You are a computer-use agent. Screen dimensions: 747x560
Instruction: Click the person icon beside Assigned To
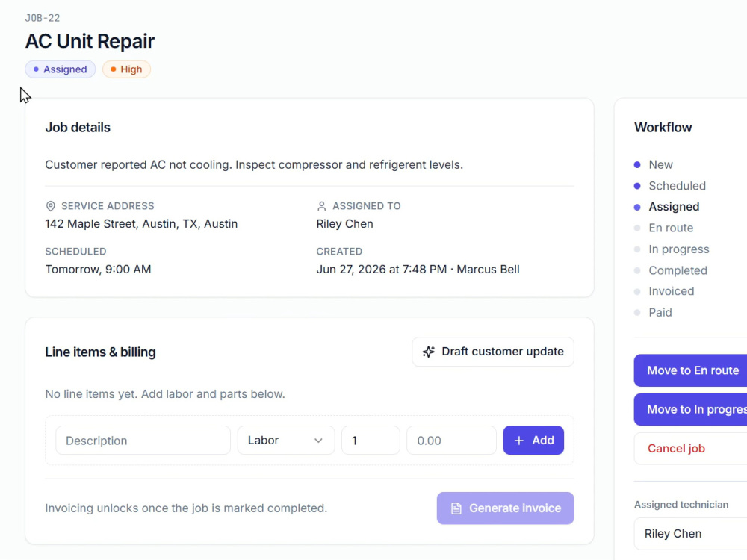[x=321, y=206]
